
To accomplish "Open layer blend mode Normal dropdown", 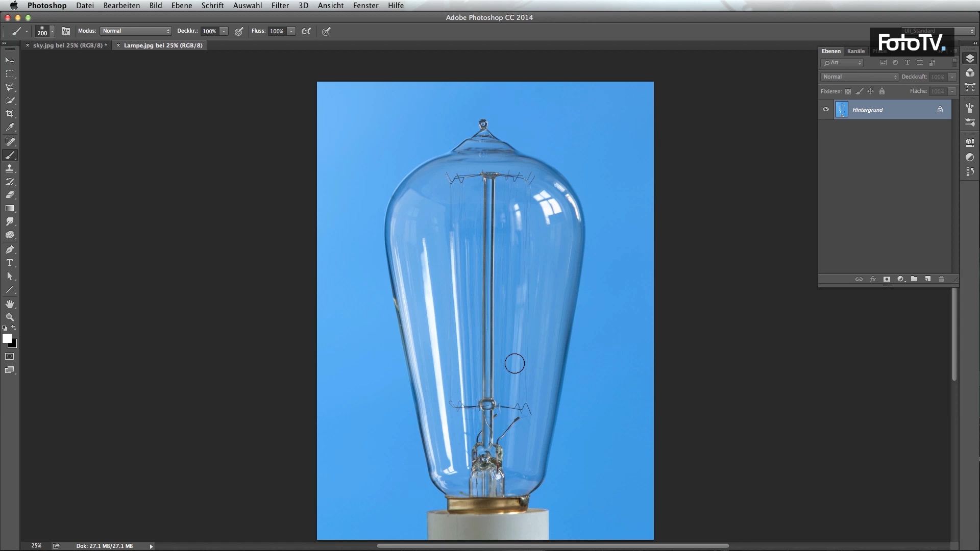I will click(860, 77).
